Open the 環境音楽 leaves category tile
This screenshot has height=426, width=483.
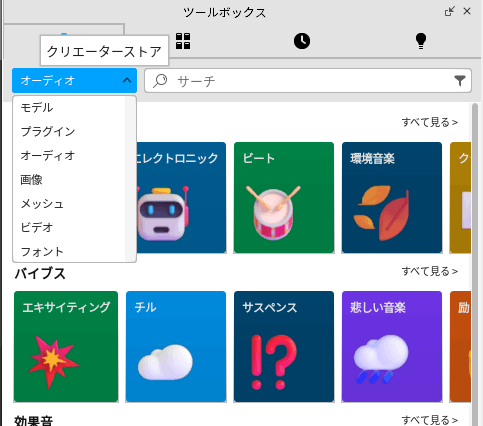392,198
